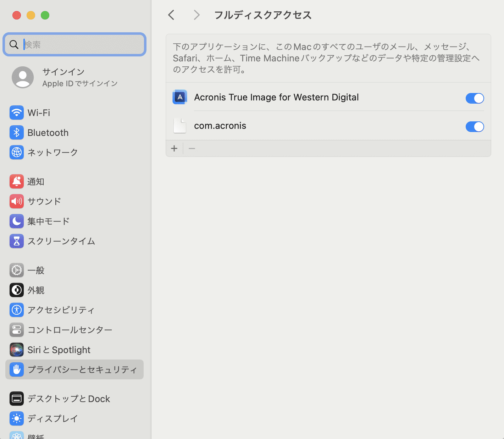
Task: Click the user avatar icon
Action: tap(23, 77)
